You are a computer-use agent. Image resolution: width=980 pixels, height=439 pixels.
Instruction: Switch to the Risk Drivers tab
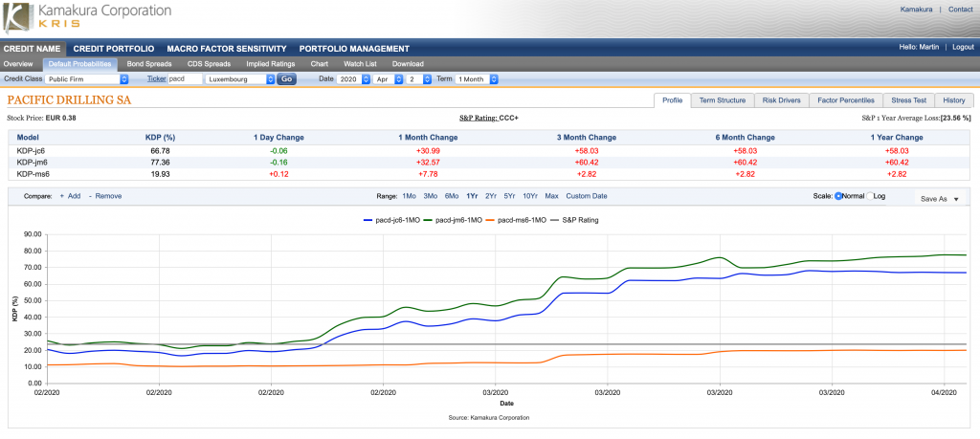click(781, 100)
